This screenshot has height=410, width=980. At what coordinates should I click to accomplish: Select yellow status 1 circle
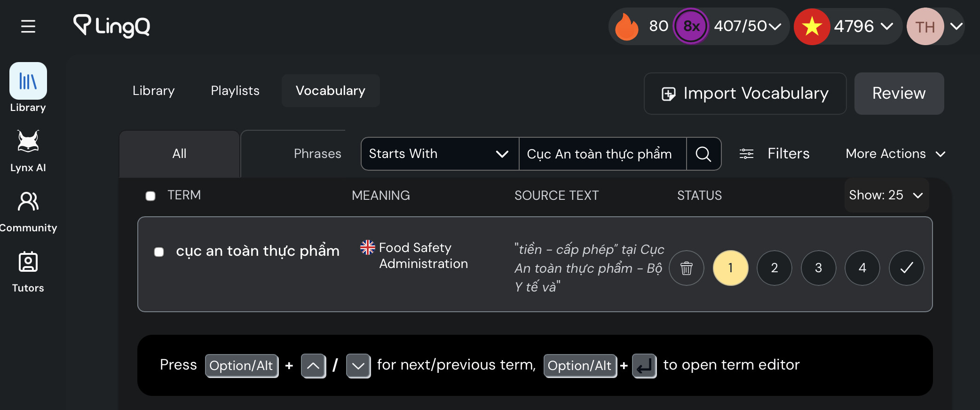(x=731, y=268)
